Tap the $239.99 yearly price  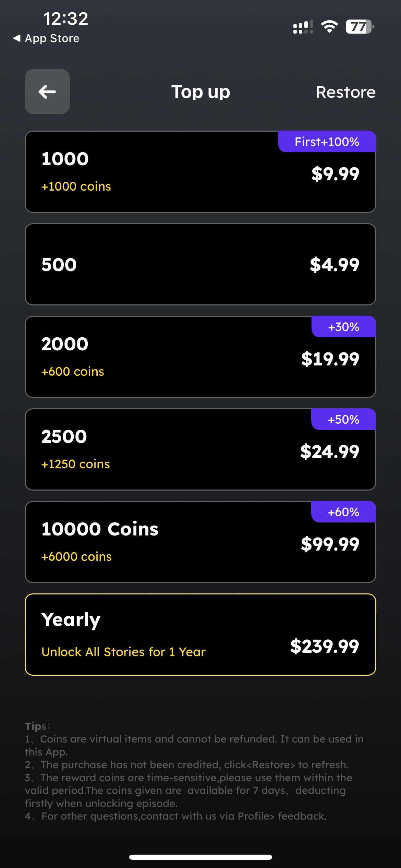[x=325, y=647]
